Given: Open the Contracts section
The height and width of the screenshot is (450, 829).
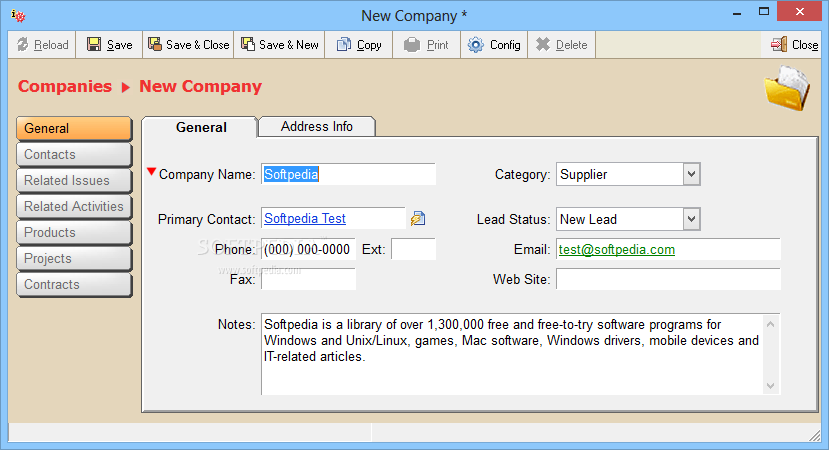Looking at the screenshot, I should (x=74, y=284).
